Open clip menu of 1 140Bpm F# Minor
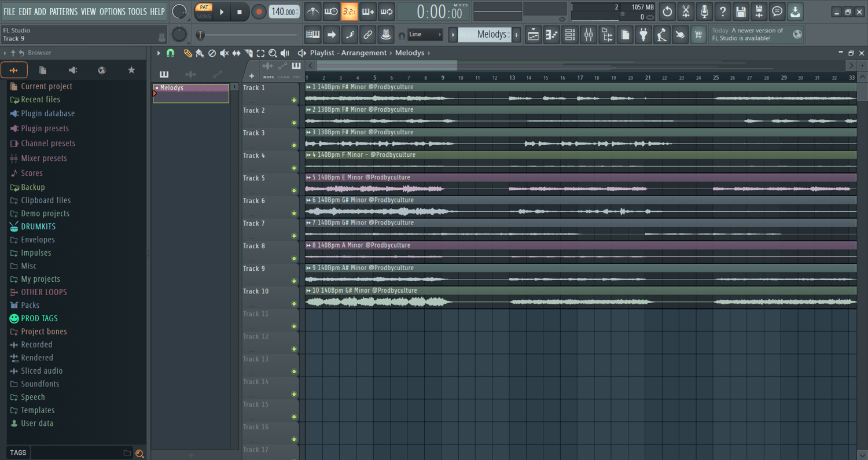The width and height of the screenshot is (868, 460). click(309, 87)
